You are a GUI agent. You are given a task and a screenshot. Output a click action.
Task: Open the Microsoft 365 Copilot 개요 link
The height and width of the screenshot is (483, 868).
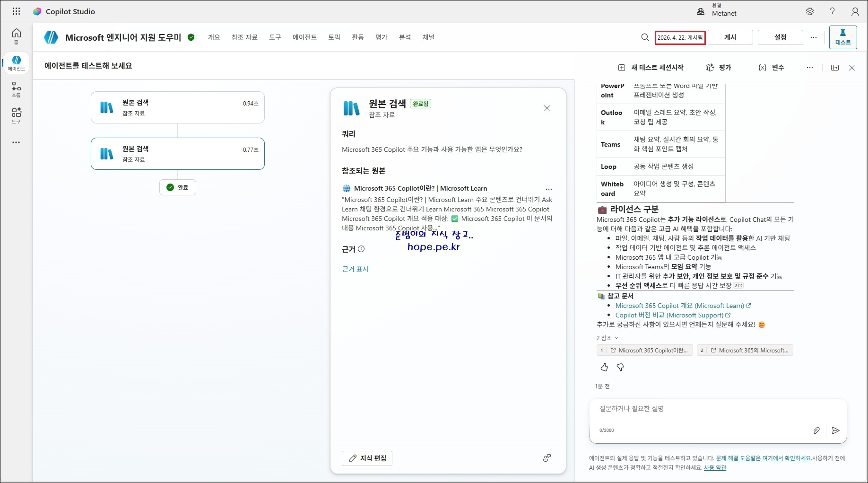point(683,306)
